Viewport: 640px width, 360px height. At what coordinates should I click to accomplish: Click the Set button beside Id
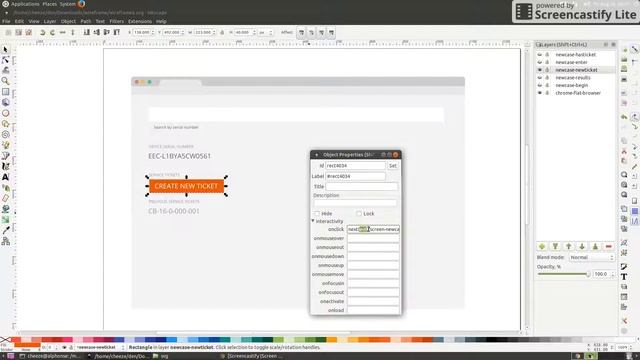(392, 166)
